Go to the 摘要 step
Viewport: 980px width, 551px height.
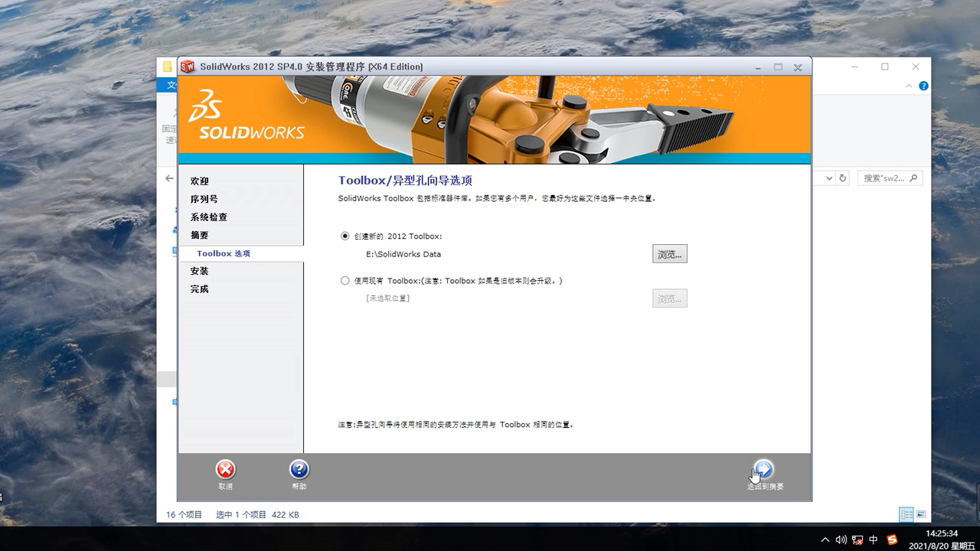(200, 235)
